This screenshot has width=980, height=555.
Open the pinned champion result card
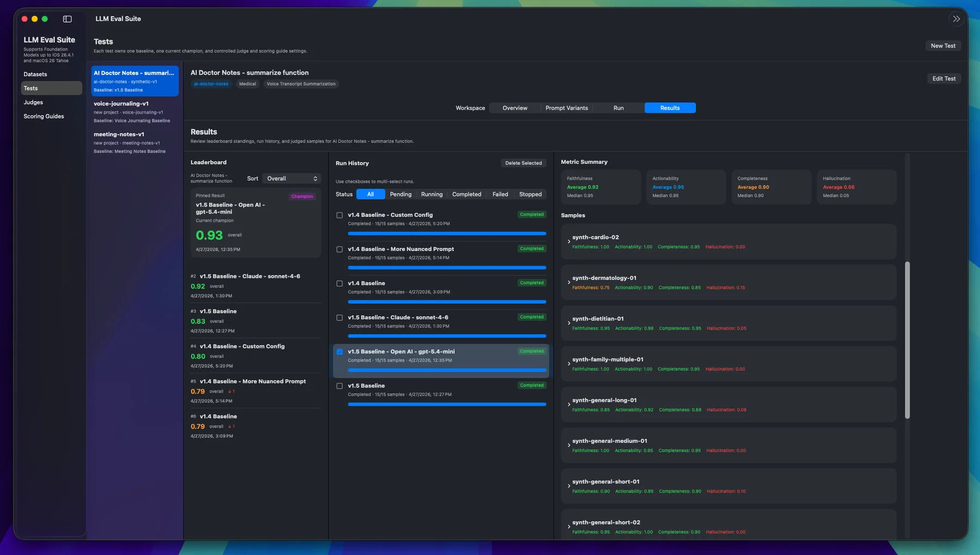click(x=256, y=223)
